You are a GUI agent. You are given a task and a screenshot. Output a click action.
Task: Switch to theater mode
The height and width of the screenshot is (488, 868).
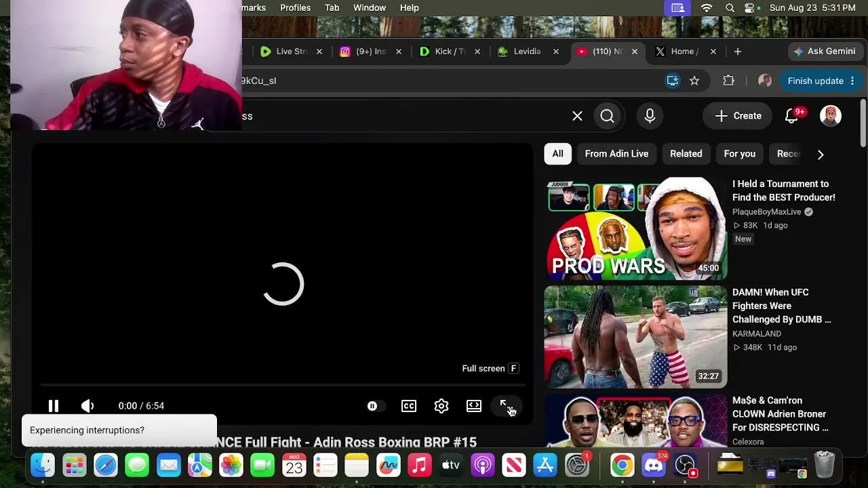click(x=474, y=406)
